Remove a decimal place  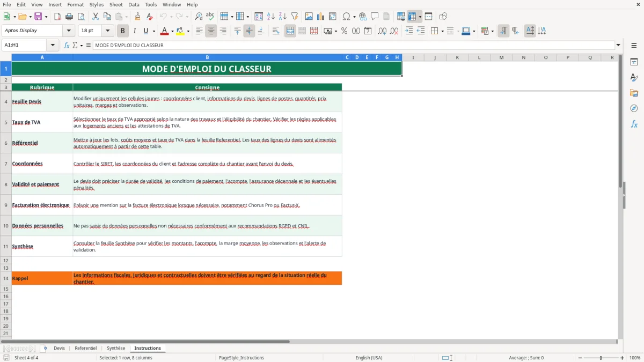(394, 31)
